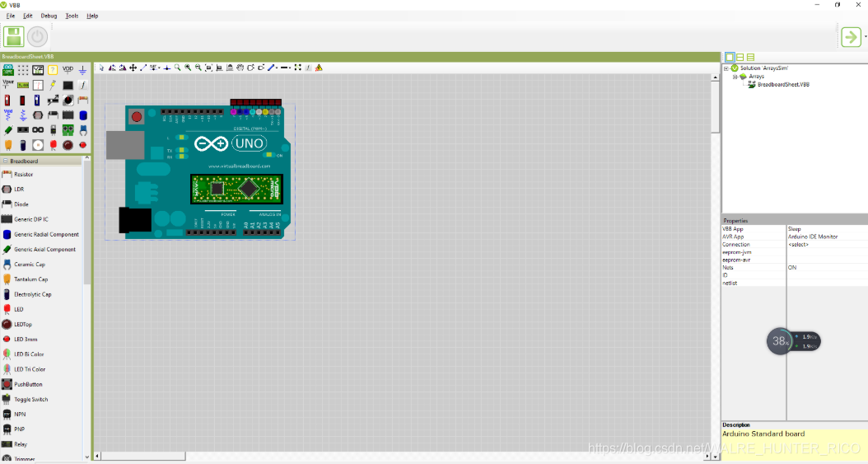The width and height of the screenshot is (868, 464).
Task: Pick the dot grid breadboard palette icon
Action: [x=23, y=70]
